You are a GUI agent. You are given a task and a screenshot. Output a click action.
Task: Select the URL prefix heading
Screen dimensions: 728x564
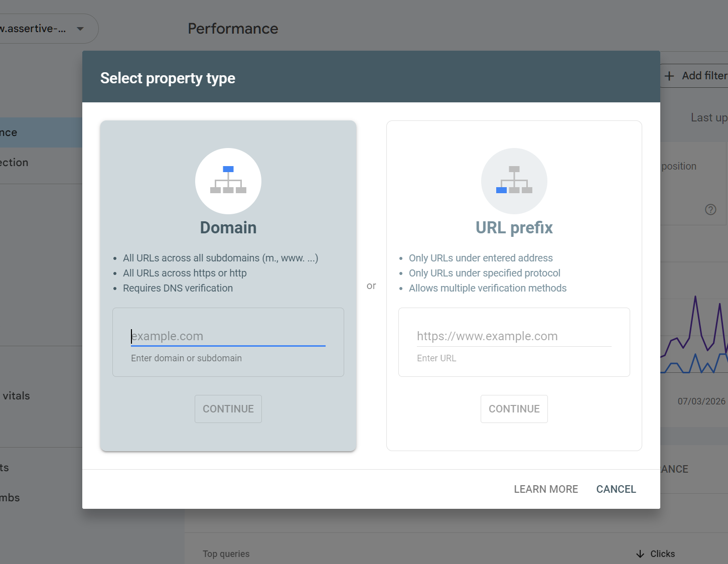514,228
